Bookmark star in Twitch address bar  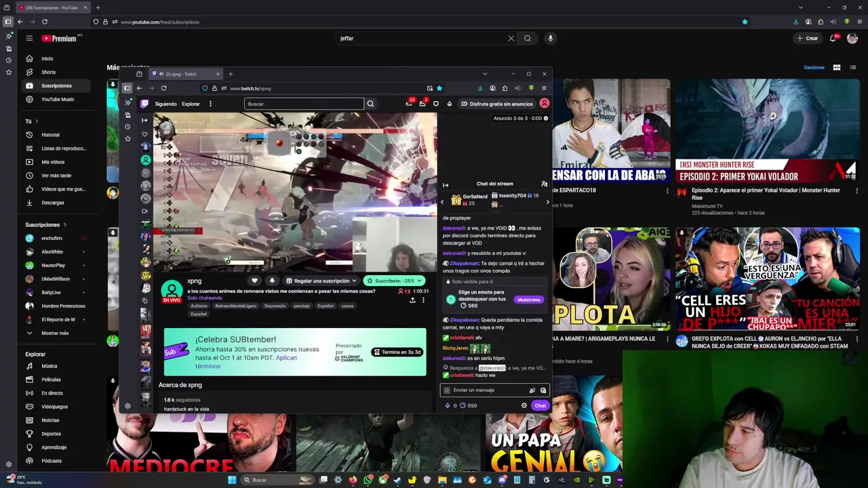439,88
